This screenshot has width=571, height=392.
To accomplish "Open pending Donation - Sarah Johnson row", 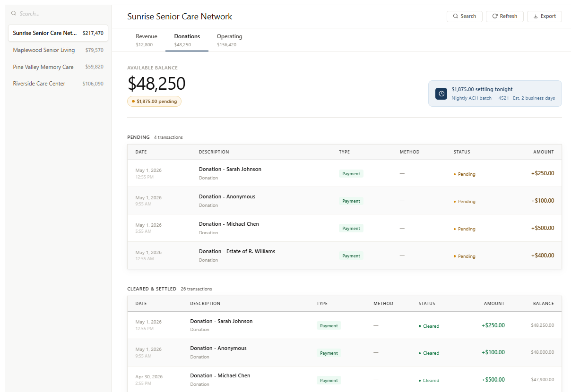I will (344, 173).
